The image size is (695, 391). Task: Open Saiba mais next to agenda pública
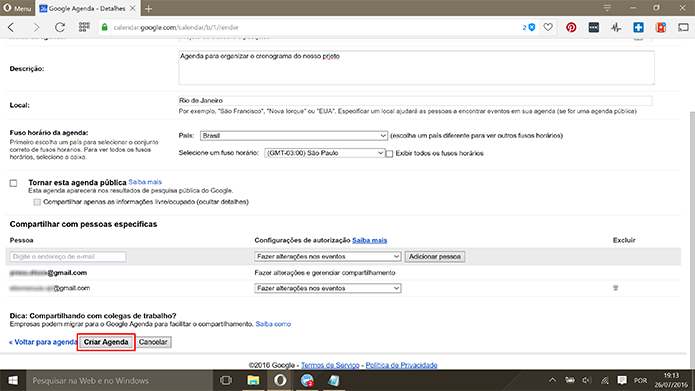click(145, 182)
